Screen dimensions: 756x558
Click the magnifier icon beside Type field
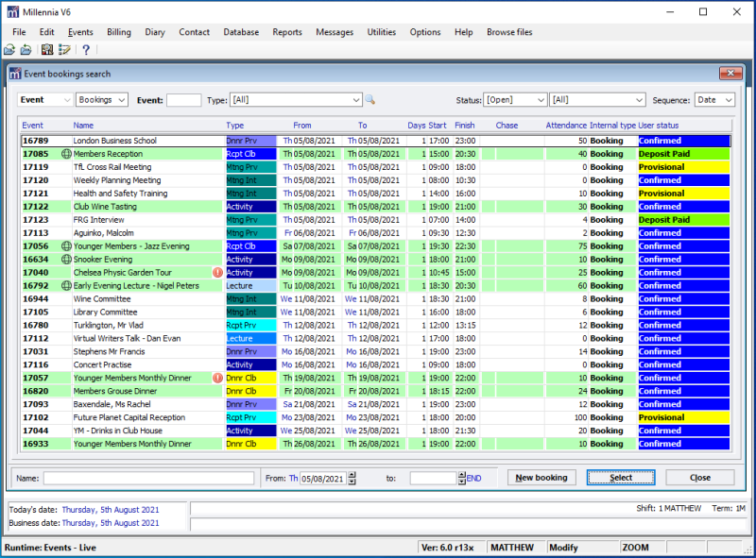(370, 100)
